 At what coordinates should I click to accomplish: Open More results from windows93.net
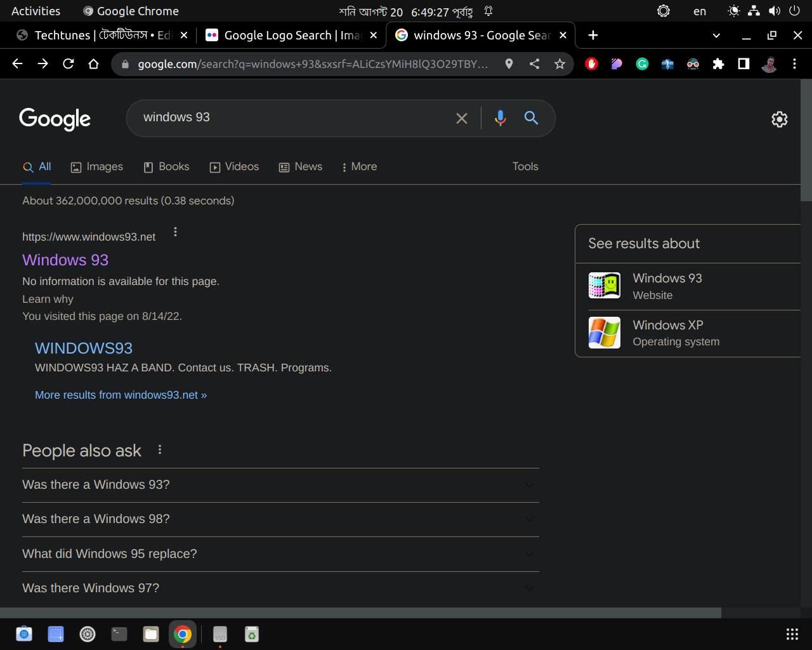[121, 395]
